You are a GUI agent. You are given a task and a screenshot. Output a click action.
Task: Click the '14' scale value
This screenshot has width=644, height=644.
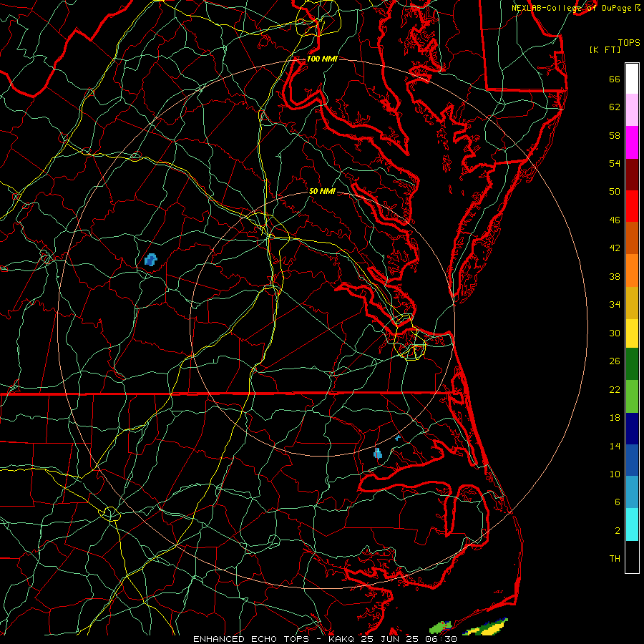point(615,446)
